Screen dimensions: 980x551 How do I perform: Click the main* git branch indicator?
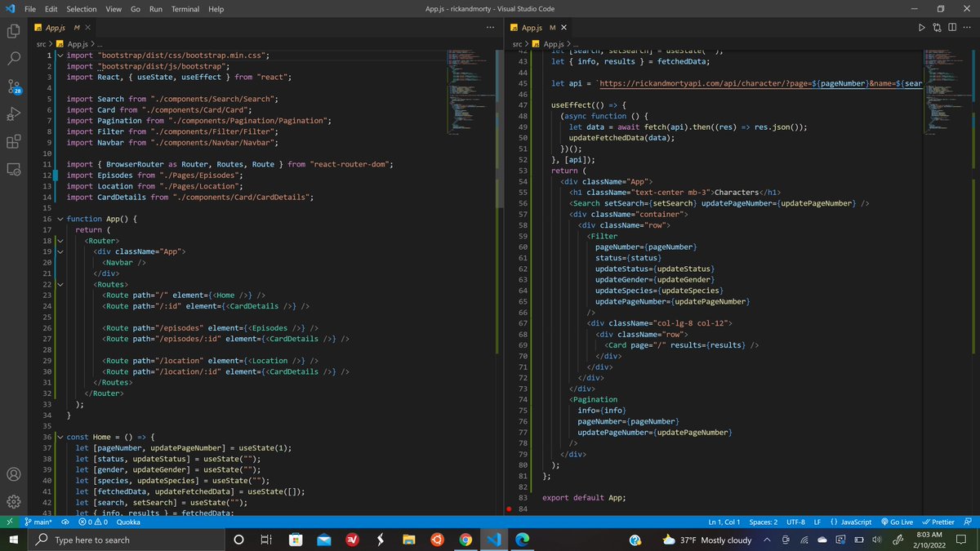coord(38,521)
